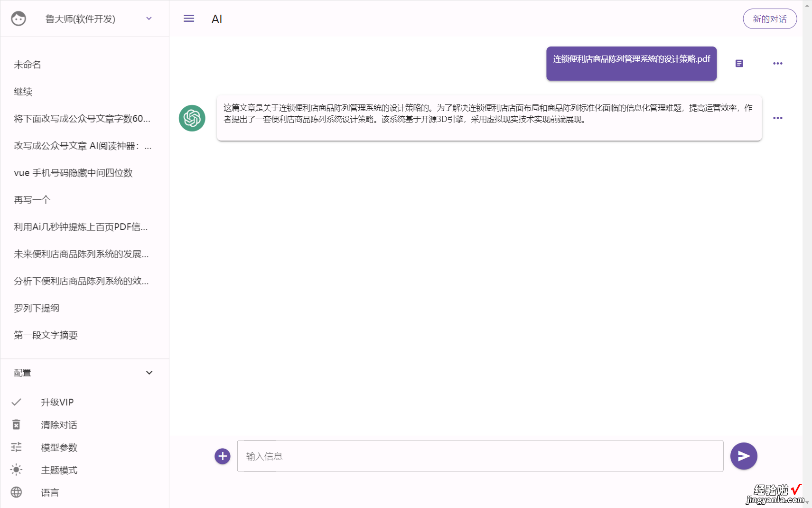812x508 pixels.
Task: Open the uploaded PDF file bubble
Action: 631,63
